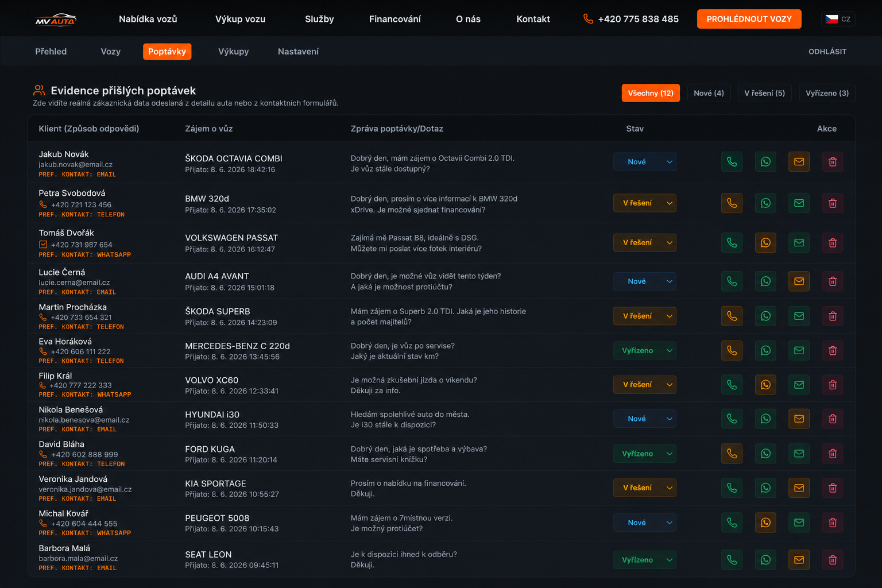The height and width of the screenshot is (588, 882).
Task: Delete Petra Svobodová's BMW 320d inquiry
Action: [833, 203]
